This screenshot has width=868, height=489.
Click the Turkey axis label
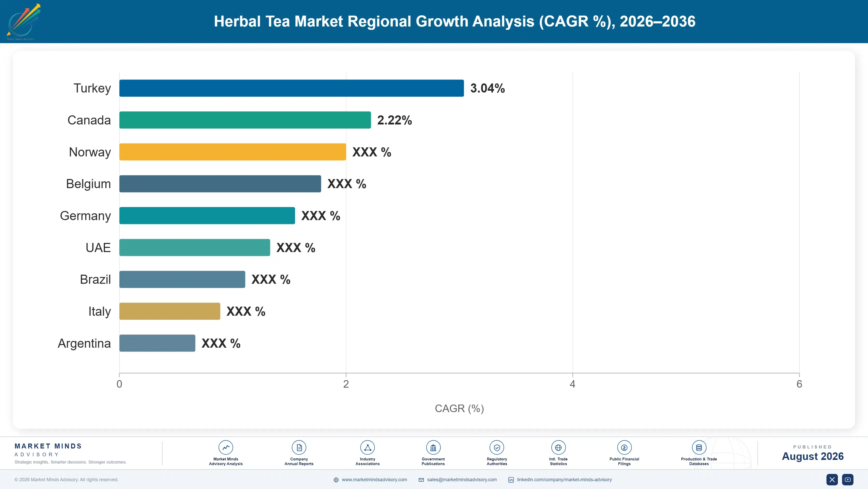tap(92, 88)
